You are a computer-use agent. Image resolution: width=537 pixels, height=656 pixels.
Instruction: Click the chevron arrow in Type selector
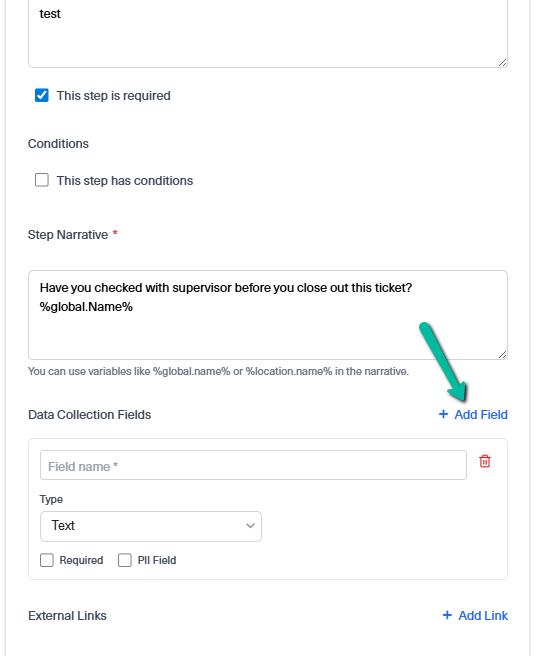coord(250,526)
